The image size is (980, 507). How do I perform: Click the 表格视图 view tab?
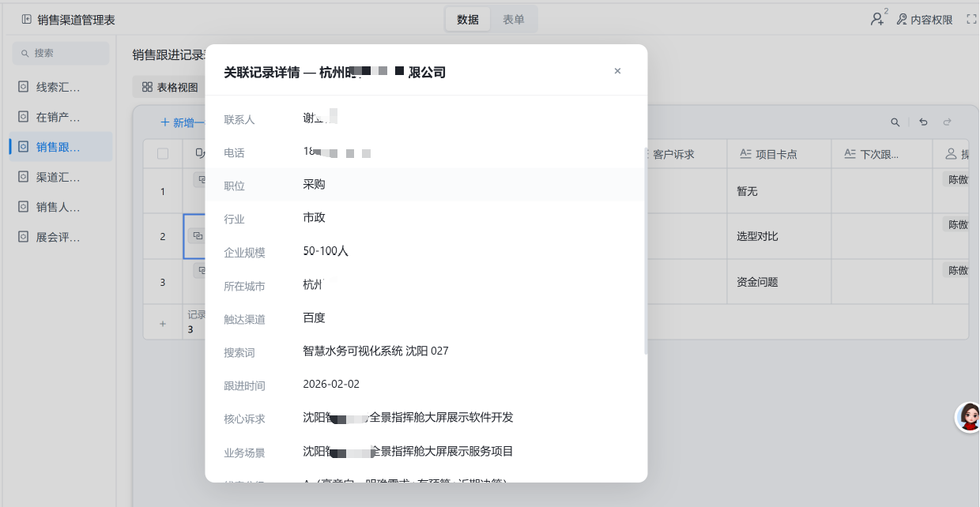click(169, 87)
